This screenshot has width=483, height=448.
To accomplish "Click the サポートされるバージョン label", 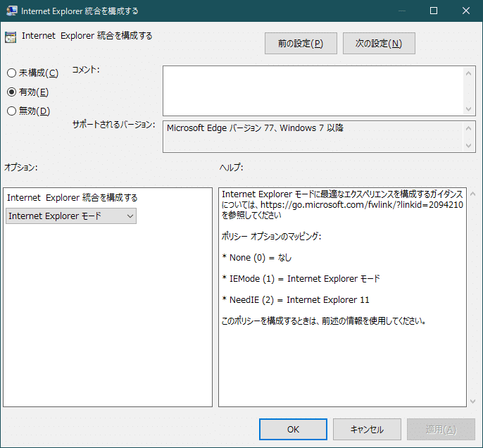I will [x=113, y=125].
